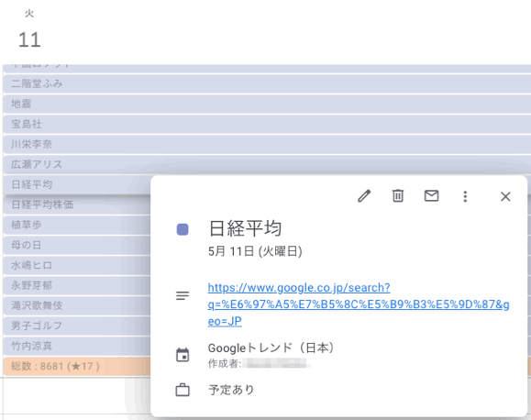This screenshot has height=420, width=531.
Task: Close the event details popup
Action: click(x=505, y=196)
